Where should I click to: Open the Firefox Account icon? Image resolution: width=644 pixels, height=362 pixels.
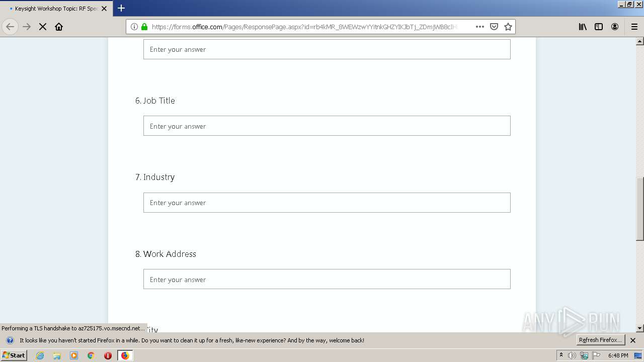tap(615, 27)
